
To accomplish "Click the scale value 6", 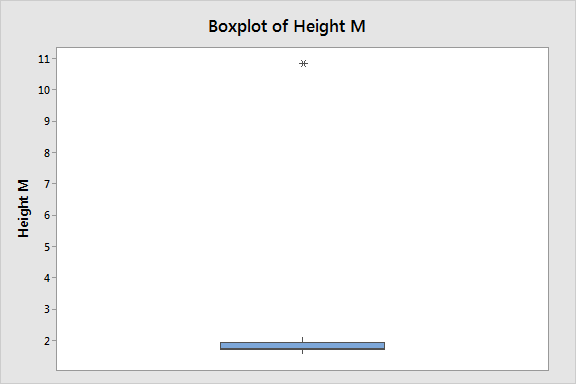I will tap(47, 215).
